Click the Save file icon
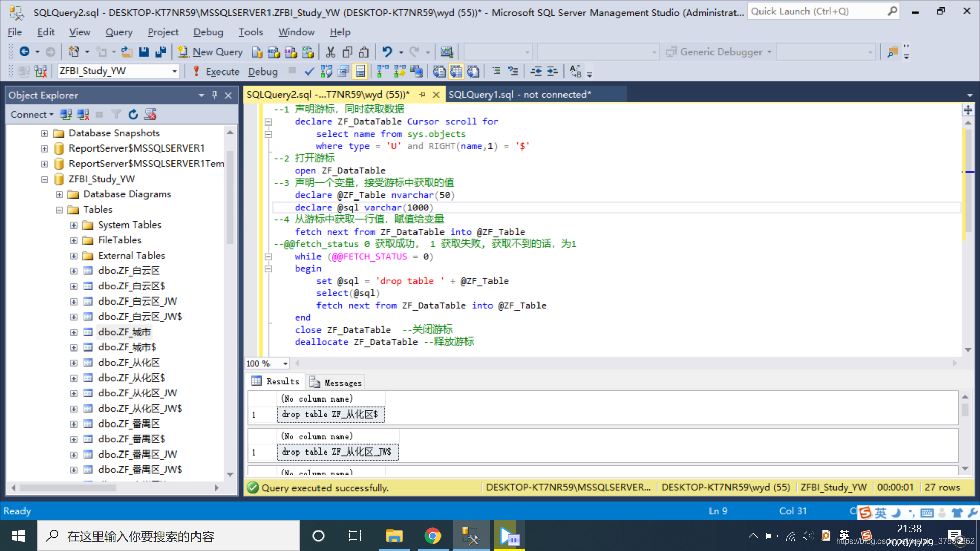Viewport: 980px width, 551px height. (144, 52)
